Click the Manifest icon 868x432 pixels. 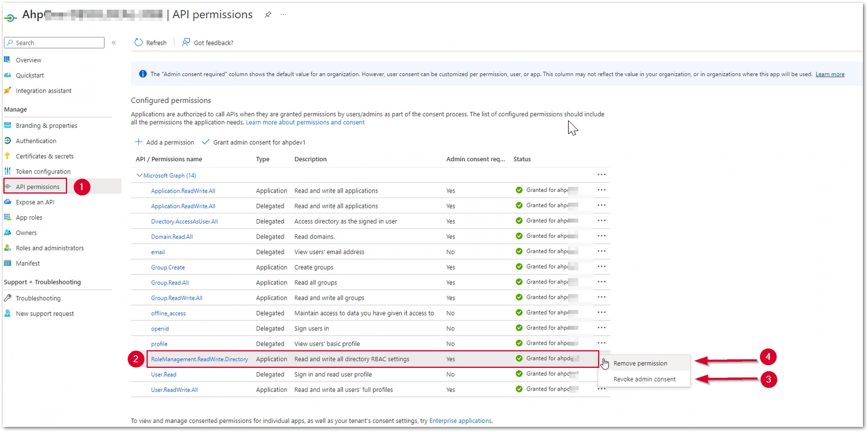point(7,263)
